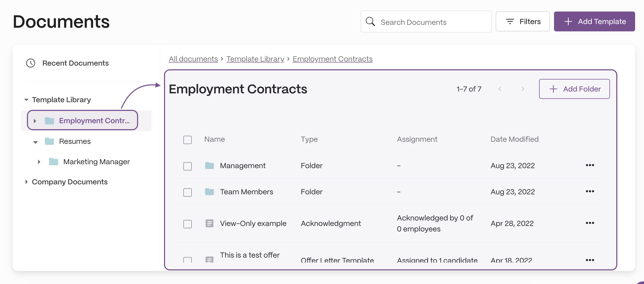Expand the Marketing Manager folder
The height and width of the screenshot is (284, 644).
39,162
